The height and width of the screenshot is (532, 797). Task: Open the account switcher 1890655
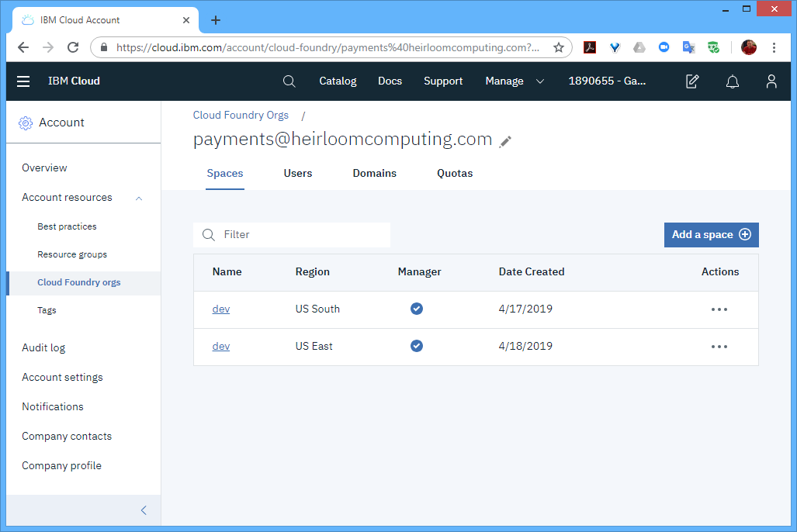click(607, 81)
